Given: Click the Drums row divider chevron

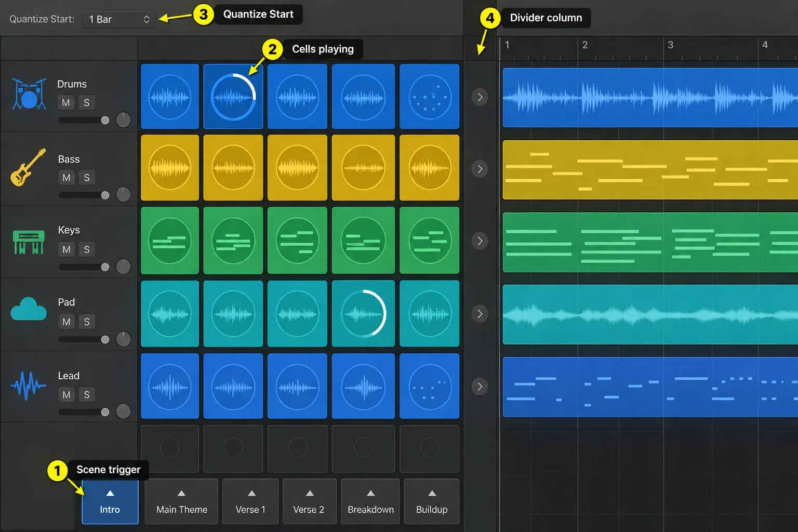Looking at the screenshot, I should tap(480, 97).
